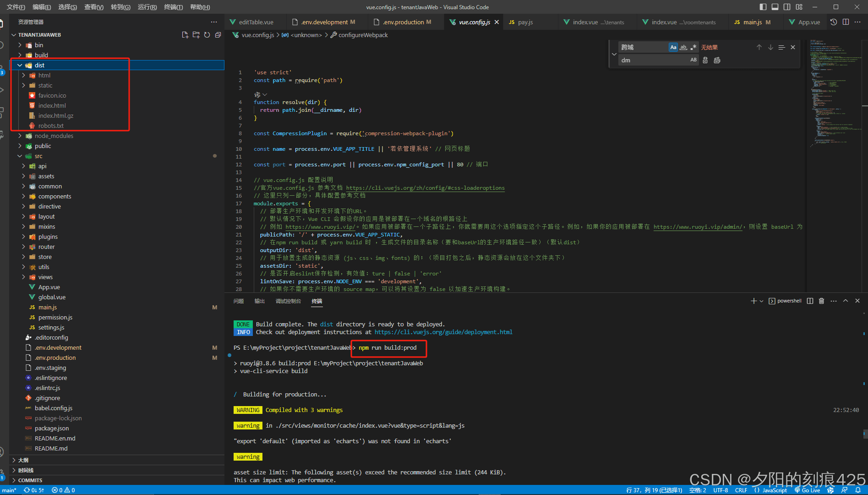The width and height of the screenshot is (868, 495).
Task: Open new terminal profile dropdown arrow
Action: point(761,301)
